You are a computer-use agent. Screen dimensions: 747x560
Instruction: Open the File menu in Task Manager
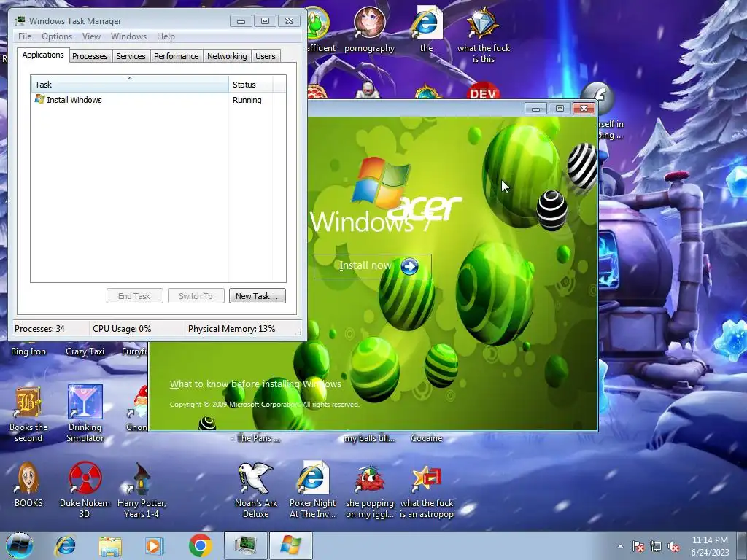(x=25, y=36)
